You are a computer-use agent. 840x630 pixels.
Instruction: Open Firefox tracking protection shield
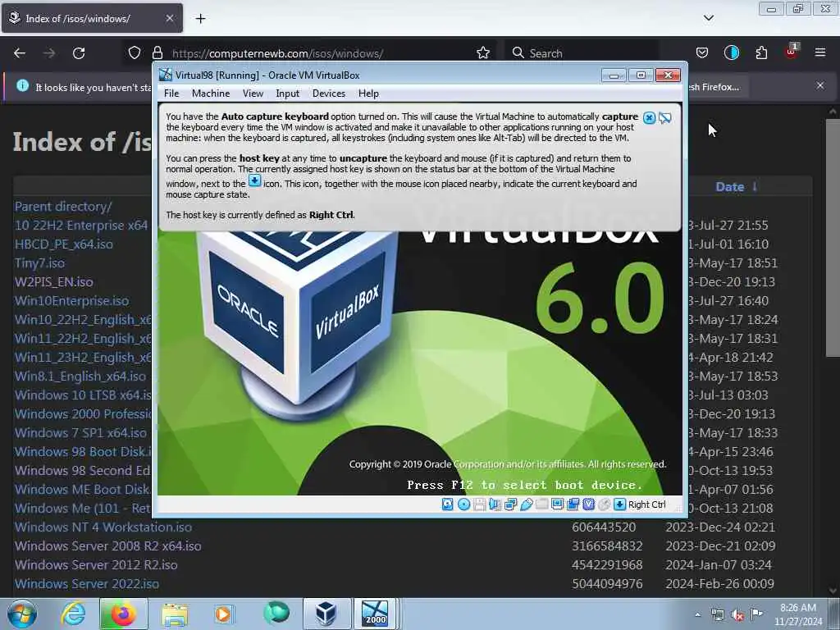(x=135, y=53)
